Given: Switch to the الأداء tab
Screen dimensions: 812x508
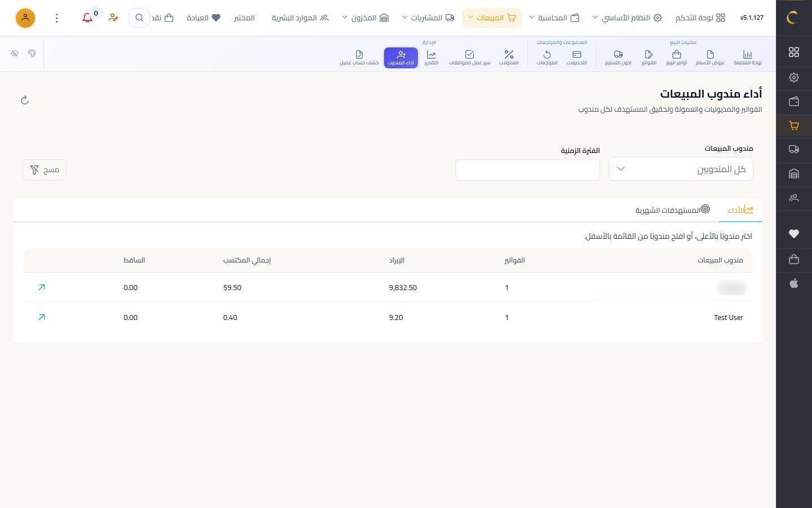Looking at the screenshot, I should pos(740,210).
